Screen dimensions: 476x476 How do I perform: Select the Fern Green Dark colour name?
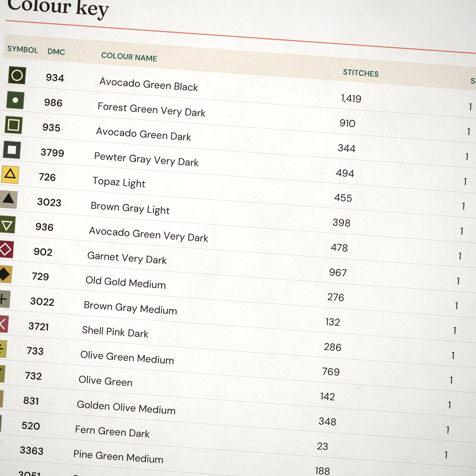click(x=112, y=432)
